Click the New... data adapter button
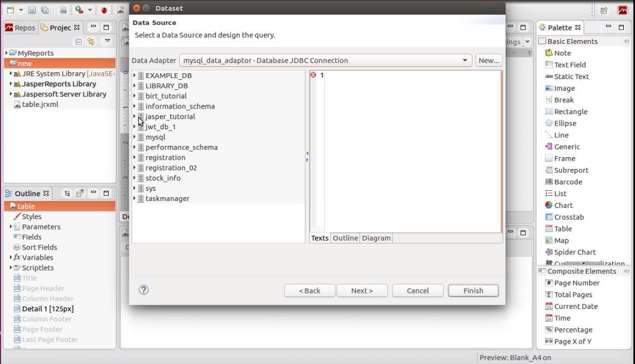 coord(489,60)
